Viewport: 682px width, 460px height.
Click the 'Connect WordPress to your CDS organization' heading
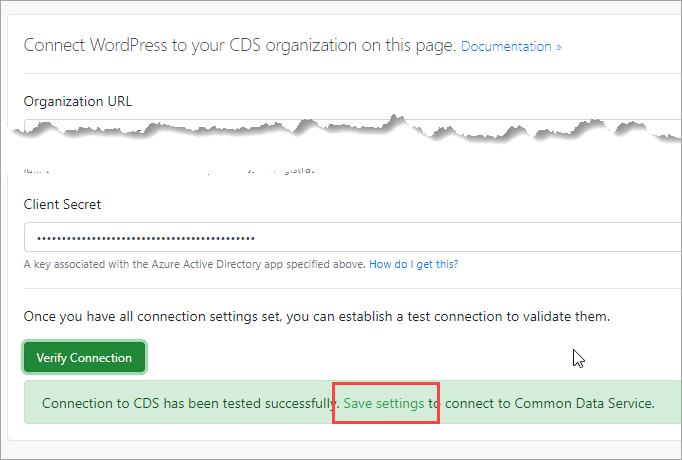240,45
